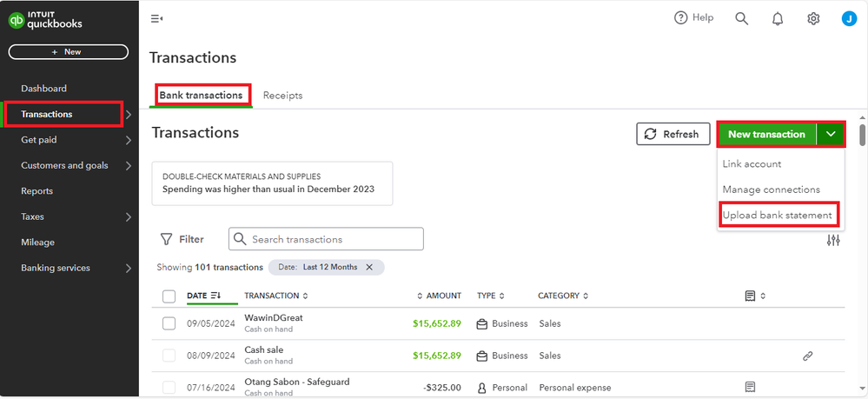Sort by the TRANSACTION column header

pyautogui.click(x=275, y=296)
